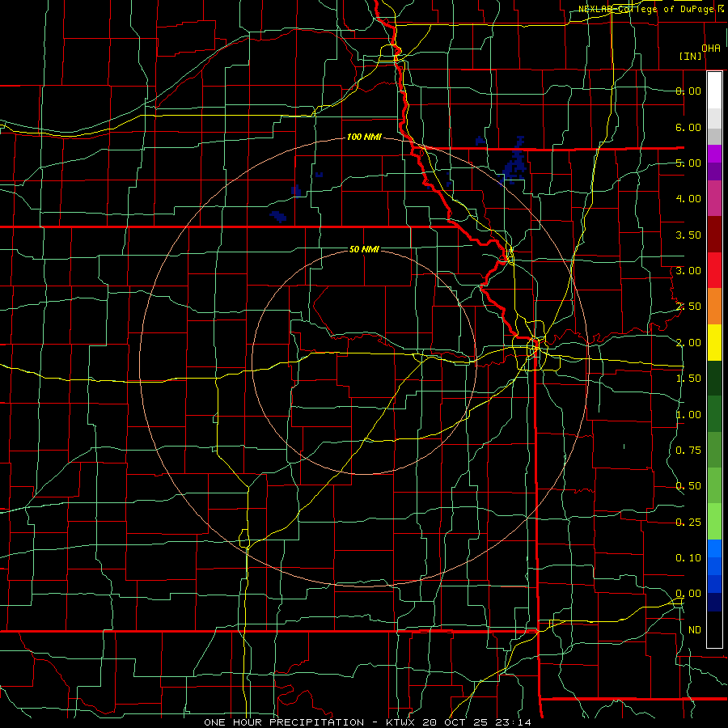Click the 5.00 legend value
Image resolution: width=728 pixels, height=728 pixels.
tap(688, 163)
